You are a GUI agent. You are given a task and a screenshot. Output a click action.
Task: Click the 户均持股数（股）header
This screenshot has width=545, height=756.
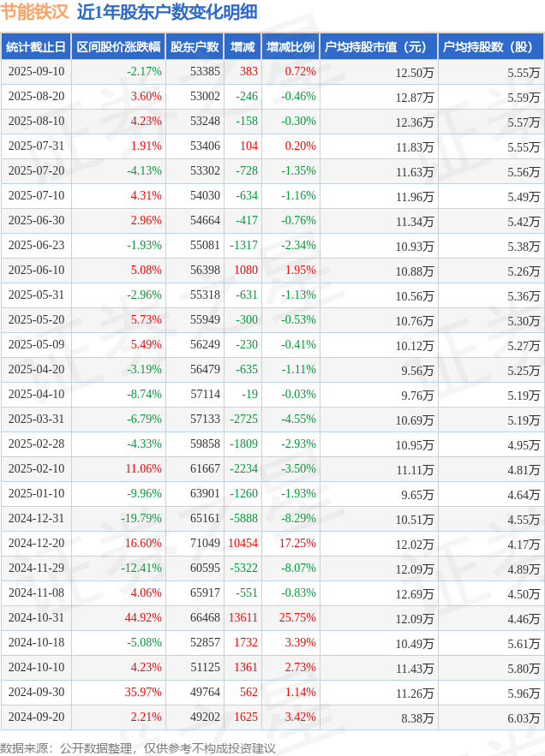pos(491,47)
